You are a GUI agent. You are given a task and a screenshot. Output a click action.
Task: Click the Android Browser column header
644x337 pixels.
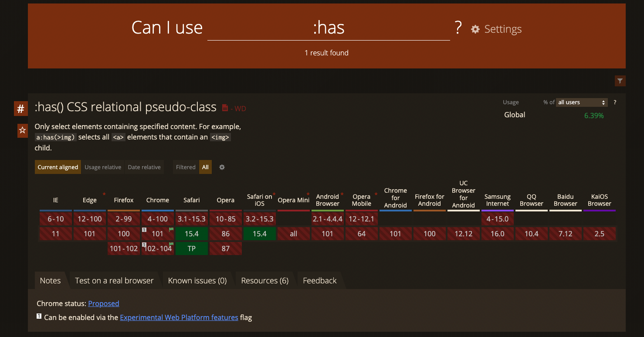click(328, 200)
